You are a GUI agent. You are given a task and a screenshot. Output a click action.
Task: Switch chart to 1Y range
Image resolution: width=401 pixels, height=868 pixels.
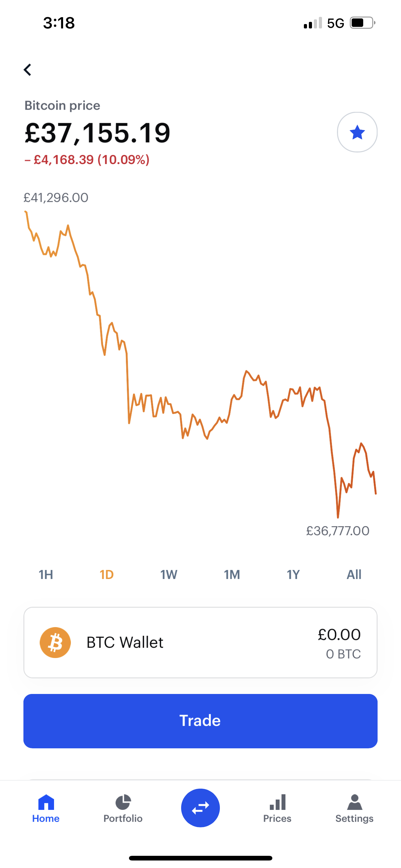(x=293, y=575)
